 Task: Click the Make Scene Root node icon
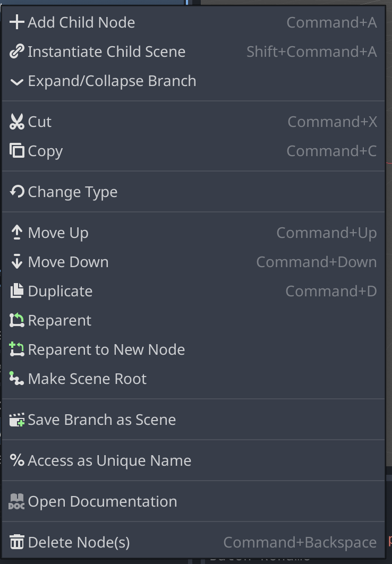(16, 379)
